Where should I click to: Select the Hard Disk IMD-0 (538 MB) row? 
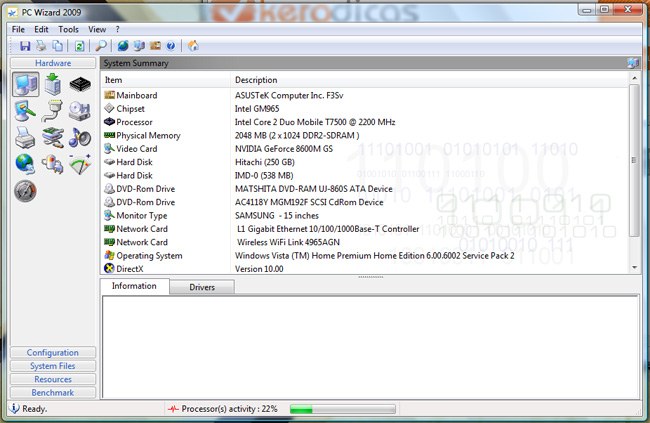click(x=365, y=175)
